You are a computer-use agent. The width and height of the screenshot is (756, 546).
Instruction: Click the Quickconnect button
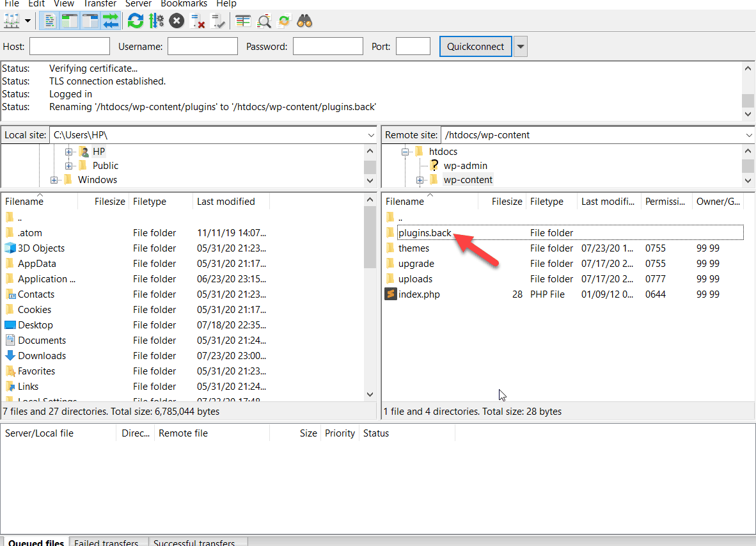475,46
